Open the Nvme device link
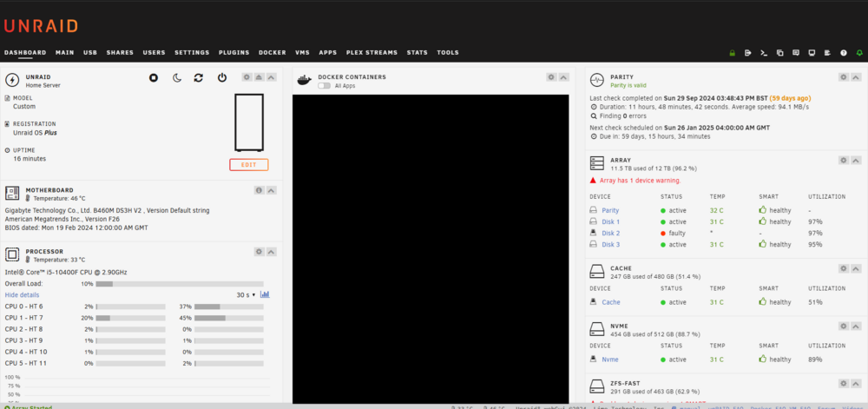The height and width of the screenshot is (409, 868). click(x=610, y=360)
